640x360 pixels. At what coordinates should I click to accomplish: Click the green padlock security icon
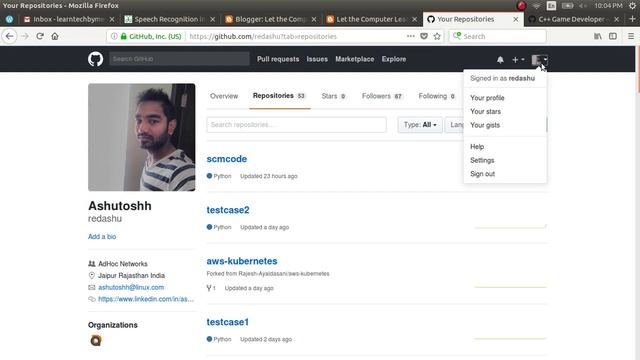(124, 36)
